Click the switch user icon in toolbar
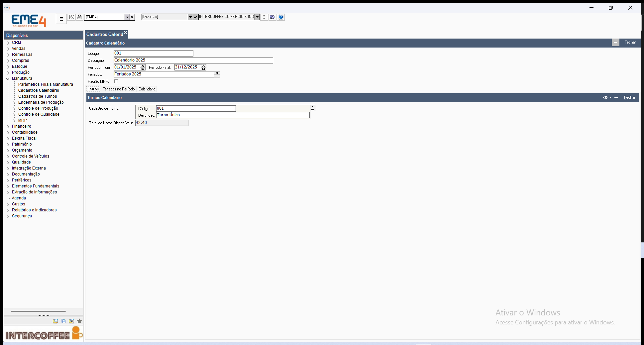 click(x=71, y=17)
